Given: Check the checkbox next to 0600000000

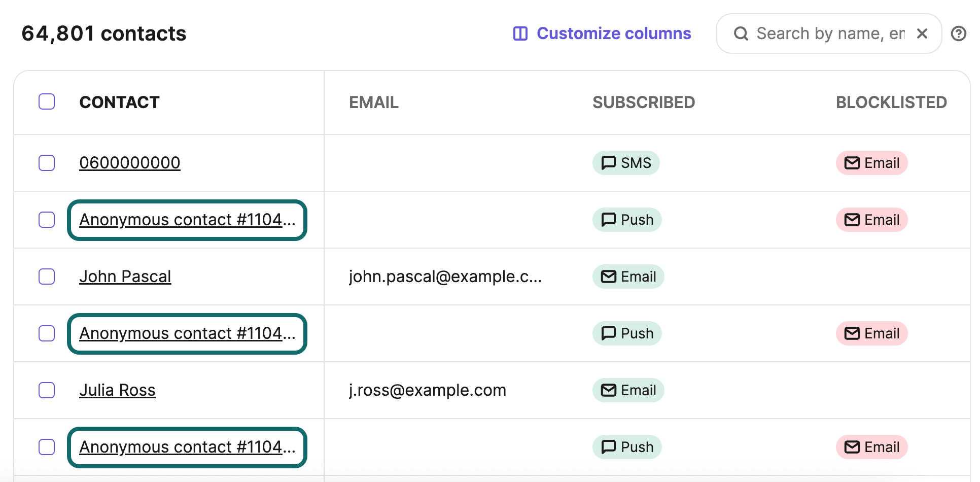Looking at the screenshot, I should pyautogui.click(x=47, y=163).
